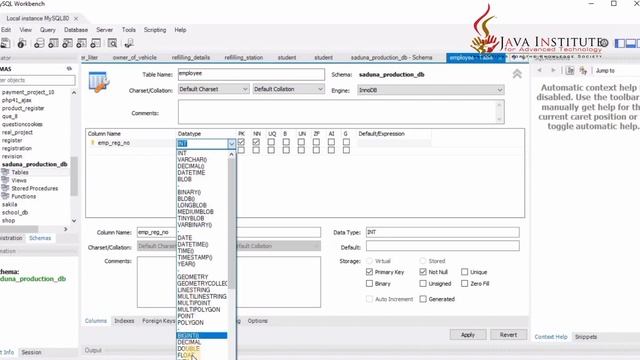Click the Stored Procedures folder icon
The height and width of the screenshot is (360, 640).
tap(5, 188)
